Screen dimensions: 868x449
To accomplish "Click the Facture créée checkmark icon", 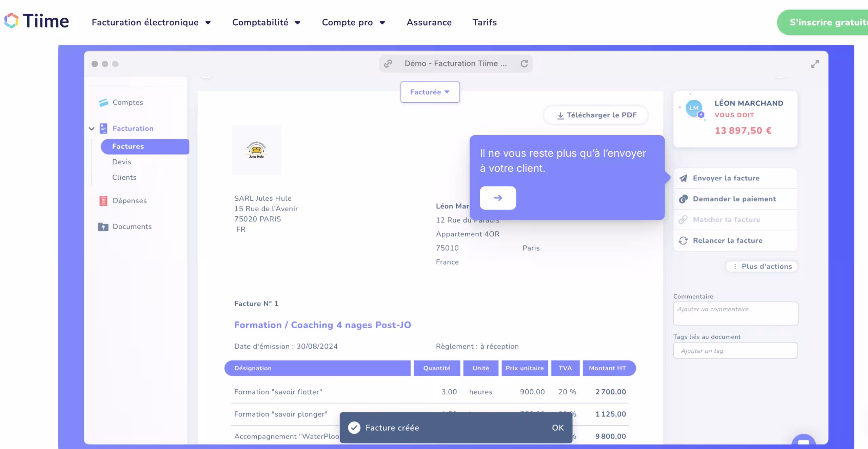I will 354,428.
